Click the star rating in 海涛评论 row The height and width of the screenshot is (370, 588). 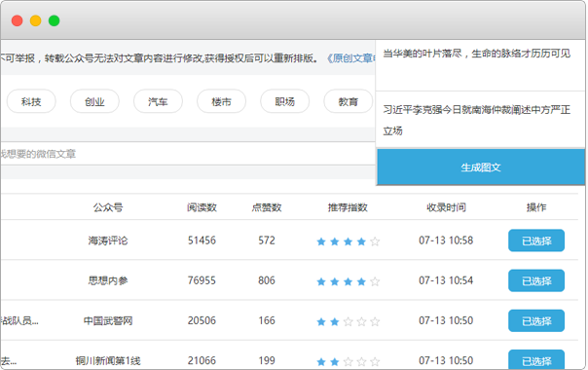(x=348, y=241)
